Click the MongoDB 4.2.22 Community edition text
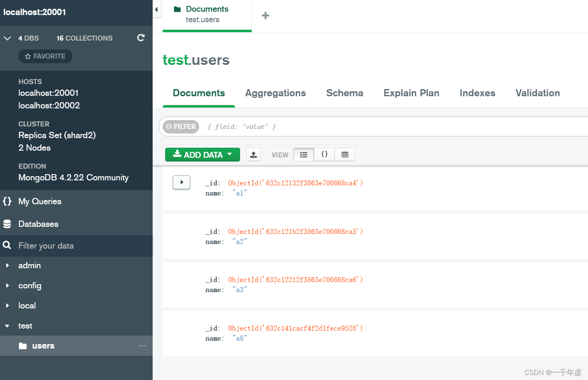The image size is (588, 380). point(73,177)
